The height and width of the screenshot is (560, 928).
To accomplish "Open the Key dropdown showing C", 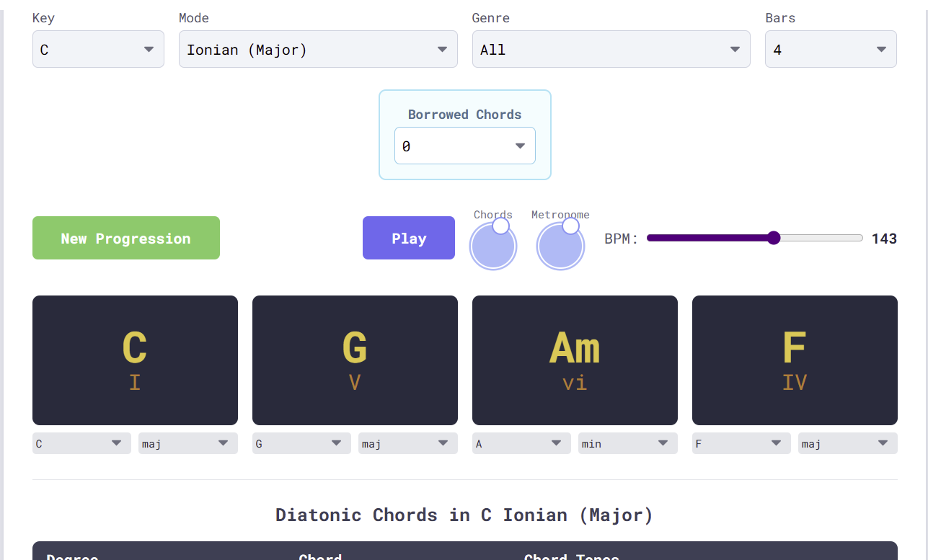I will point(98,49).
